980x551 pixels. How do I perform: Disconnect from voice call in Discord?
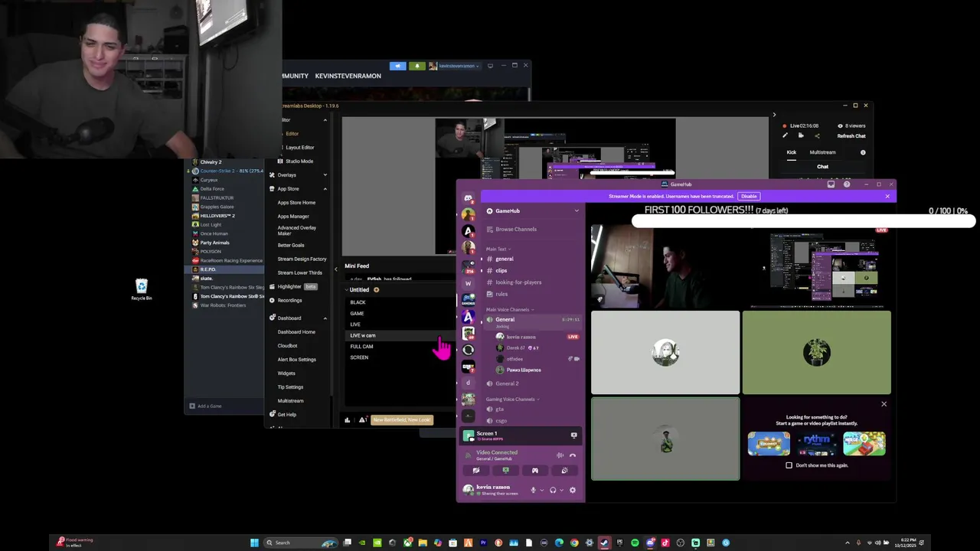click(x=573, y=455)
